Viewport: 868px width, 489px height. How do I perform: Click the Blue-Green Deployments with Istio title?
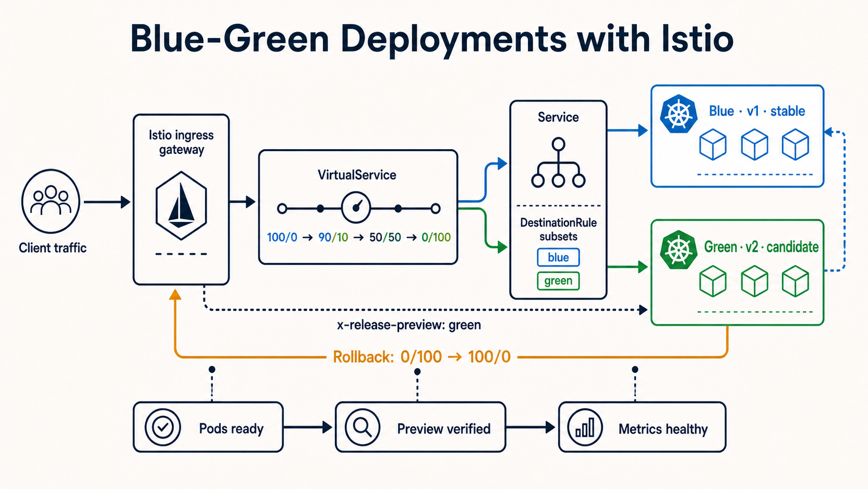tap(431, 39)
